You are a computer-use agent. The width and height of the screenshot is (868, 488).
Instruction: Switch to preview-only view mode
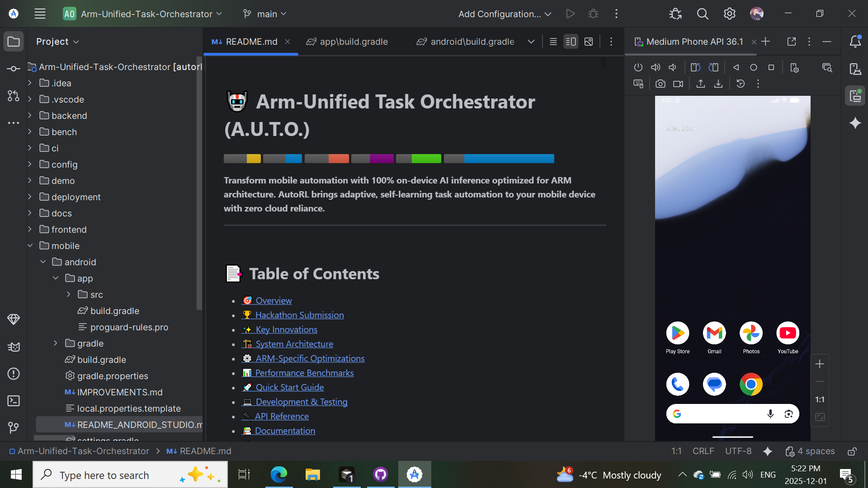pyautogui.click(x=589, y=42)
